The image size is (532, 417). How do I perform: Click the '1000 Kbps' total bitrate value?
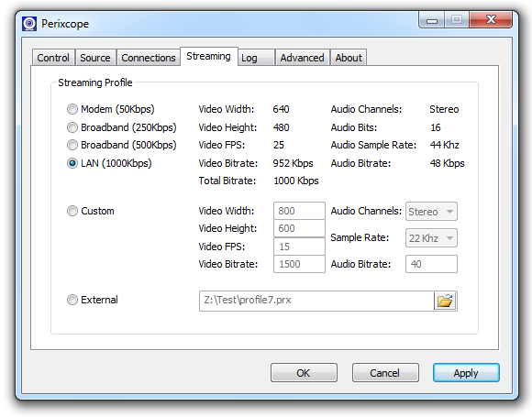(x=296, y=181)
